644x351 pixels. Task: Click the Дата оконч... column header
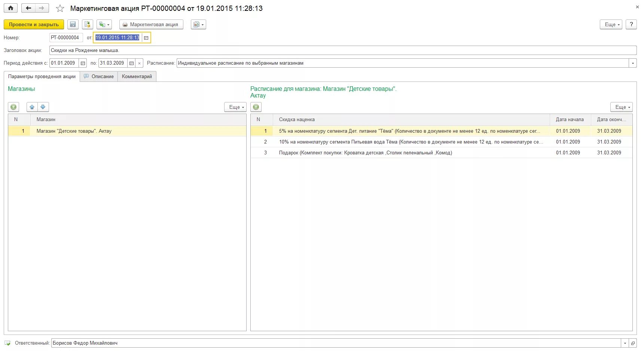click(612, 119)
